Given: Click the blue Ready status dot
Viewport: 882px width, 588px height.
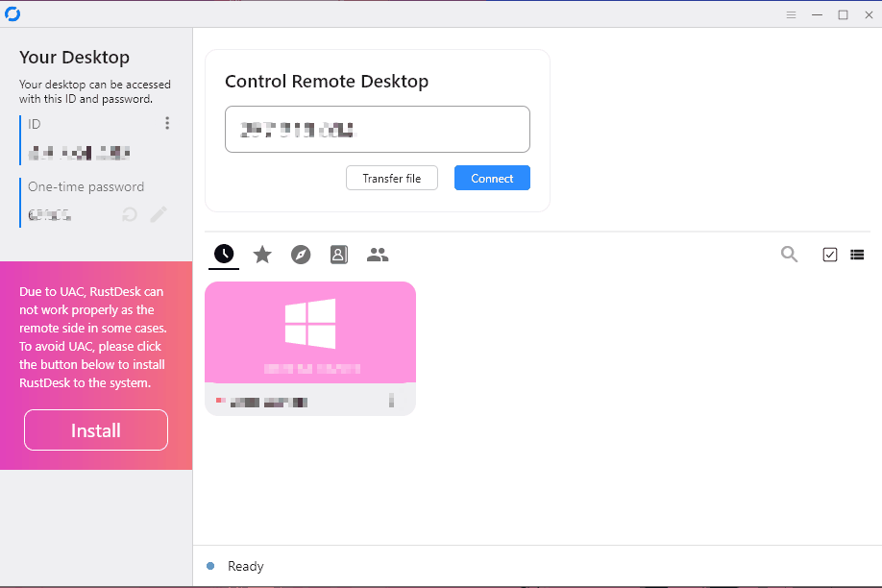Looking at the screenshot, I should coord(210,566).
